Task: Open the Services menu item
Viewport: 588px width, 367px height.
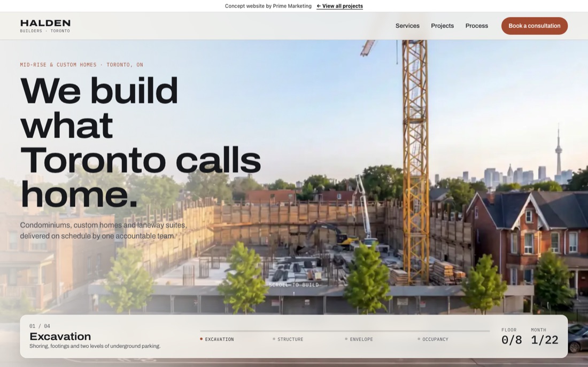Action: pyautogui.click(x=407, y=26)
